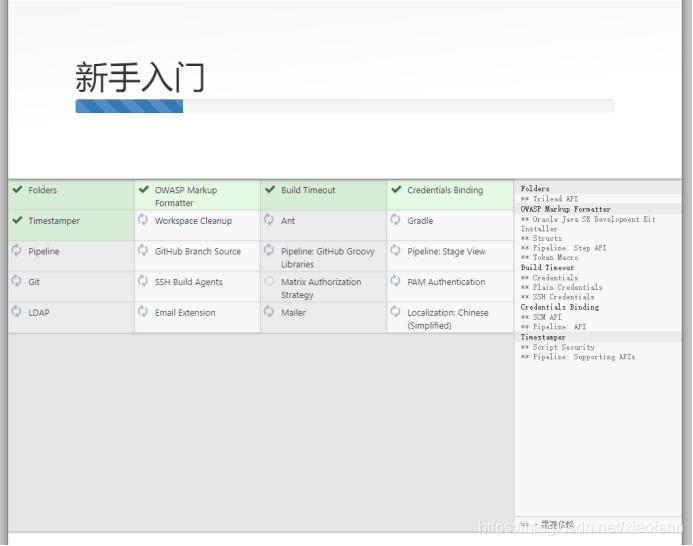Click the checkmark icon beside Build Timeout
This screenshot has width=693, height=546.
coord(270,190)
